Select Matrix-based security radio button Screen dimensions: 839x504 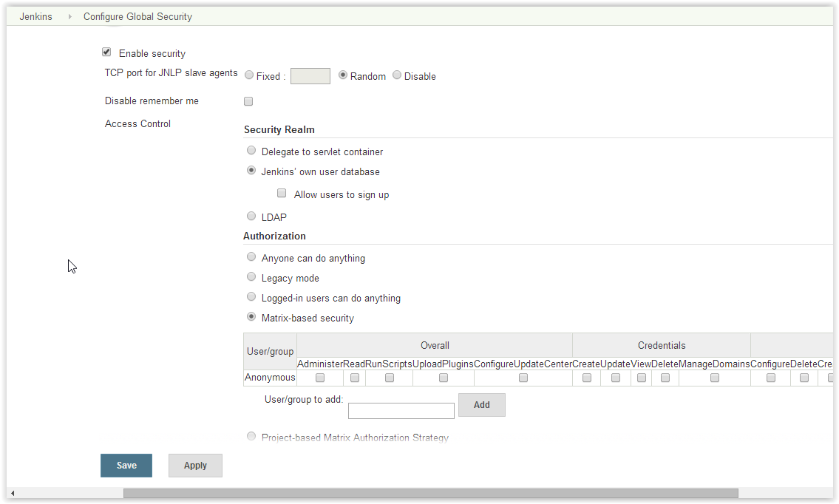point(251,317)
